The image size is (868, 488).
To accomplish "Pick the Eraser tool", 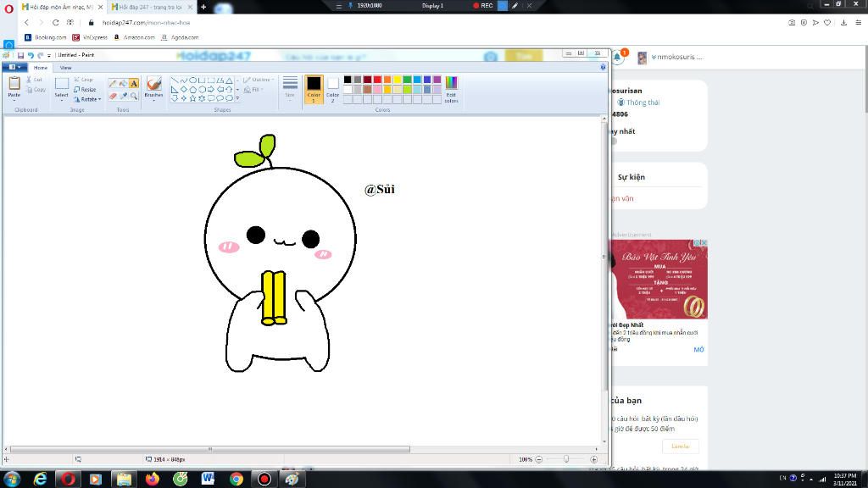I will click(x=113, y=97).
